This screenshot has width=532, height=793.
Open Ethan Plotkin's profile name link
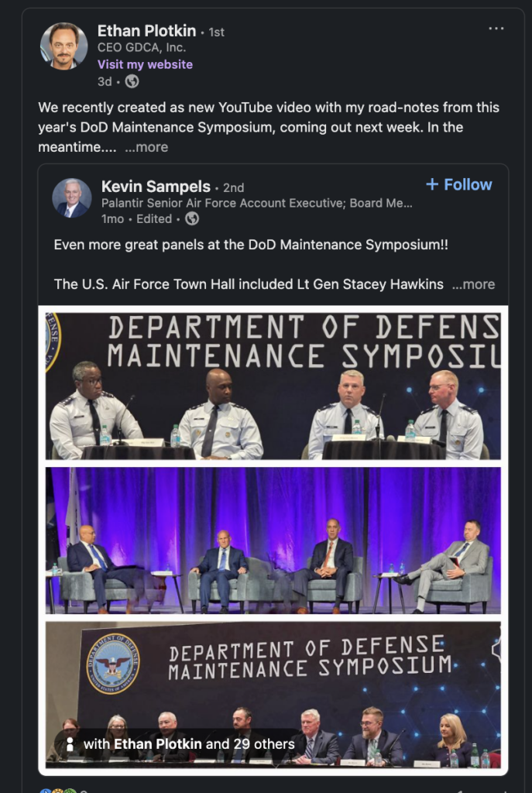coord(146,31)
